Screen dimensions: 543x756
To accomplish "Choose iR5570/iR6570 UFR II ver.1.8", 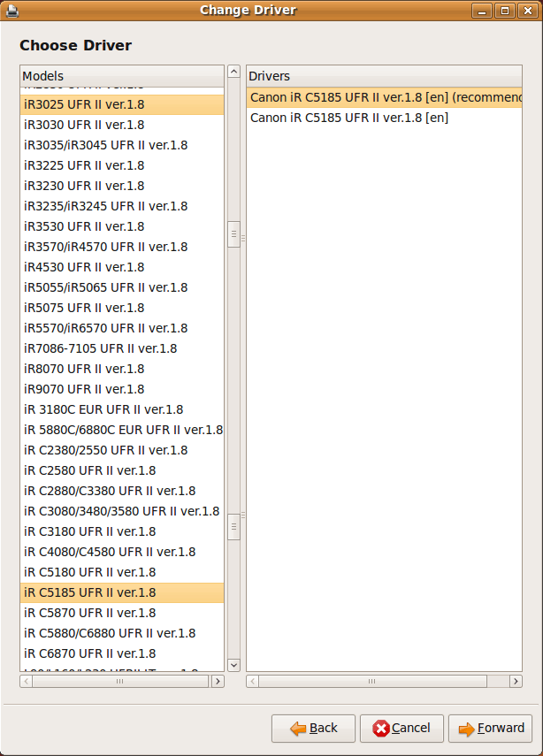I will 122,328.
